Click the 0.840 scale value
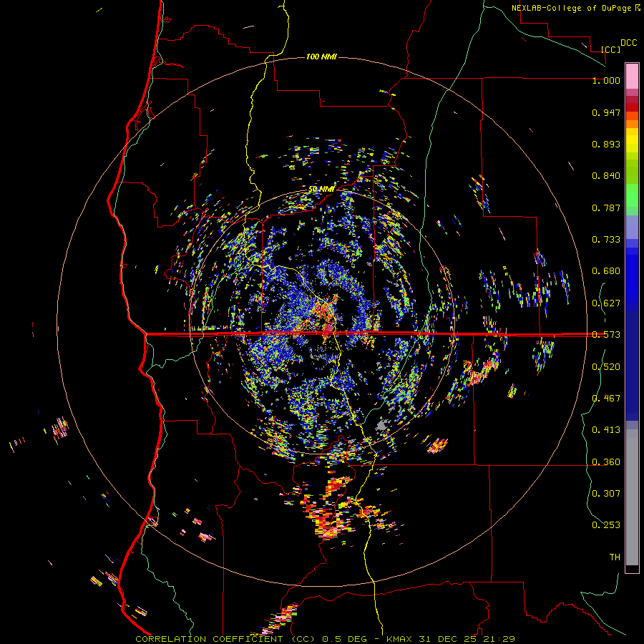The image size is (644, 644). click(x=606, y=176)
